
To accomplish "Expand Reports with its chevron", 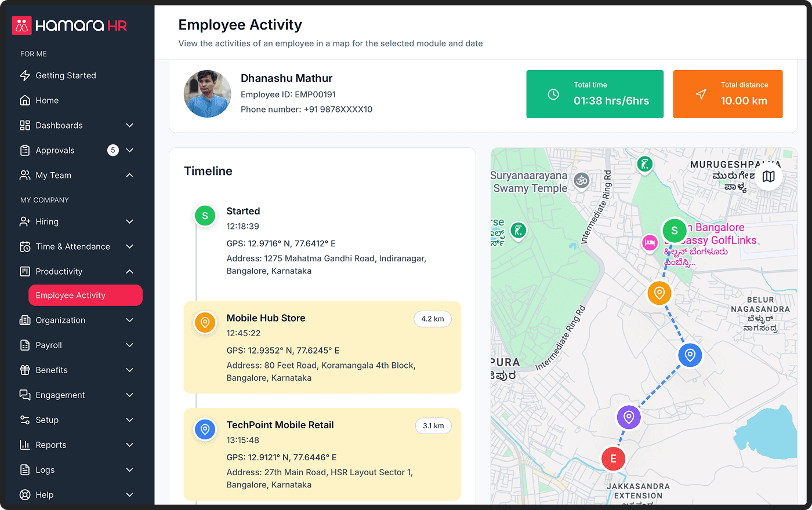I will pyautogui.click(x=130, y=445).
